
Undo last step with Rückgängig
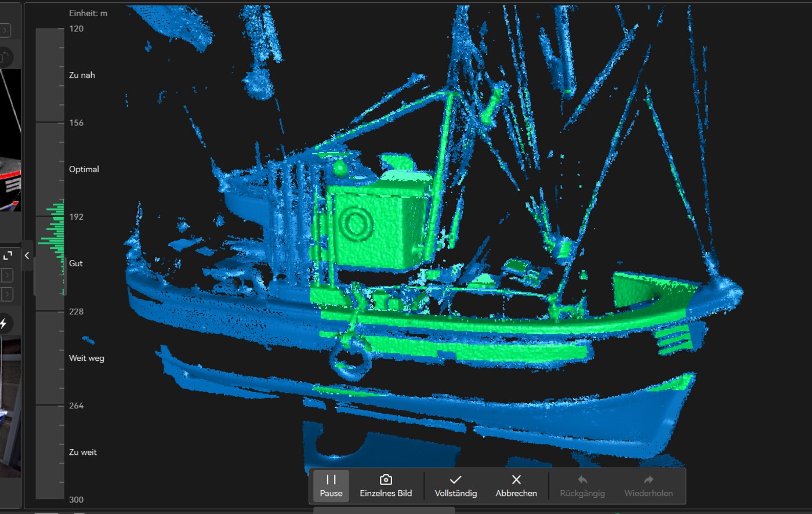(582, 486)
